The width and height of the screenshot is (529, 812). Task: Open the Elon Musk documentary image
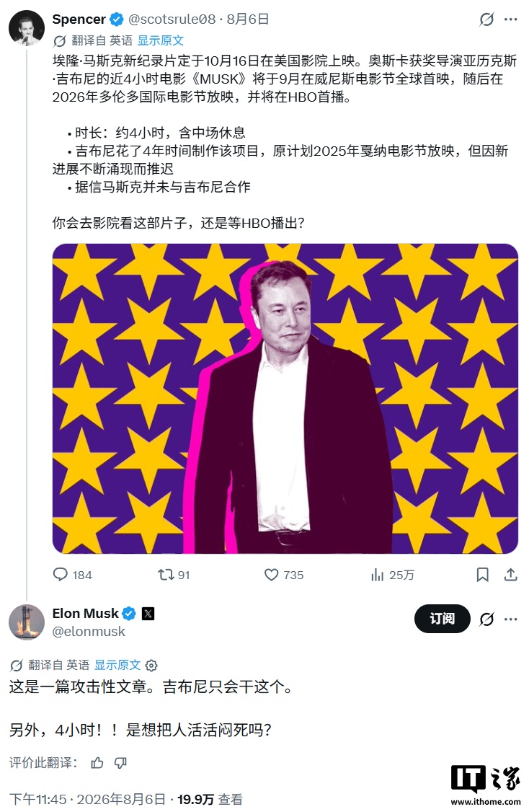[x=285, y=398]
